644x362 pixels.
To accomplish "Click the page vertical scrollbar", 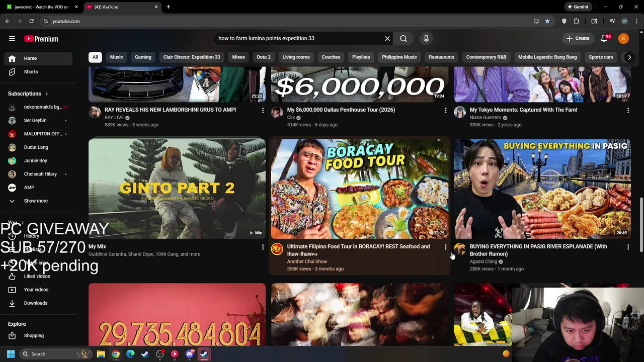I will [x=641, y=224].
